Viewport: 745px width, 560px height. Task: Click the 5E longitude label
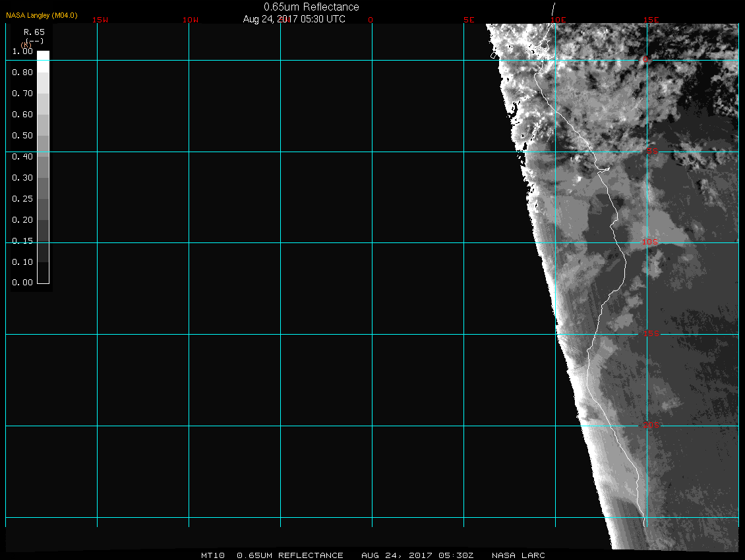469,20
